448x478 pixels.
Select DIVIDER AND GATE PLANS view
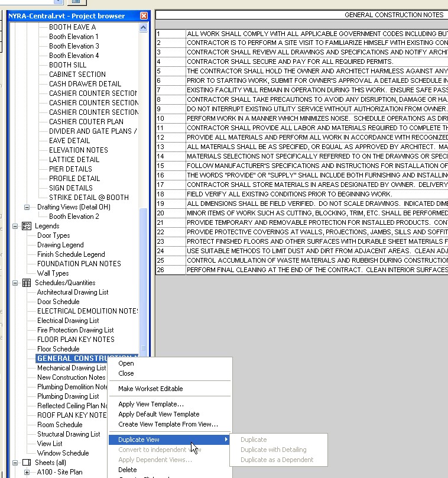[x=93, y=131]
